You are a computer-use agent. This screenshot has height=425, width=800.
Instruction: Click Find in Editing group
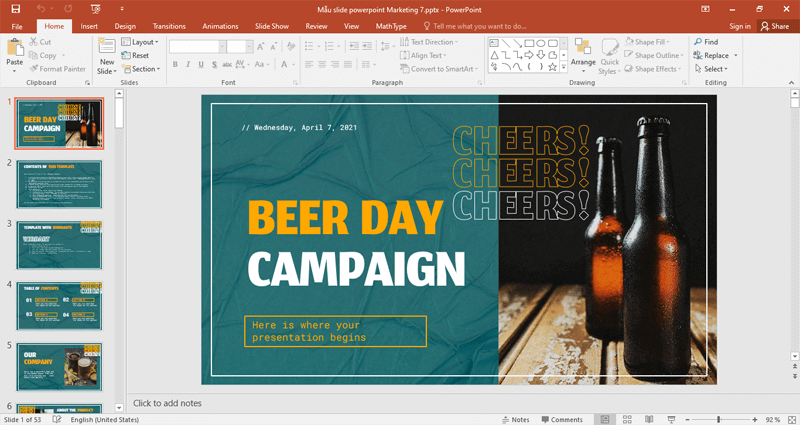tap(706, 42)
